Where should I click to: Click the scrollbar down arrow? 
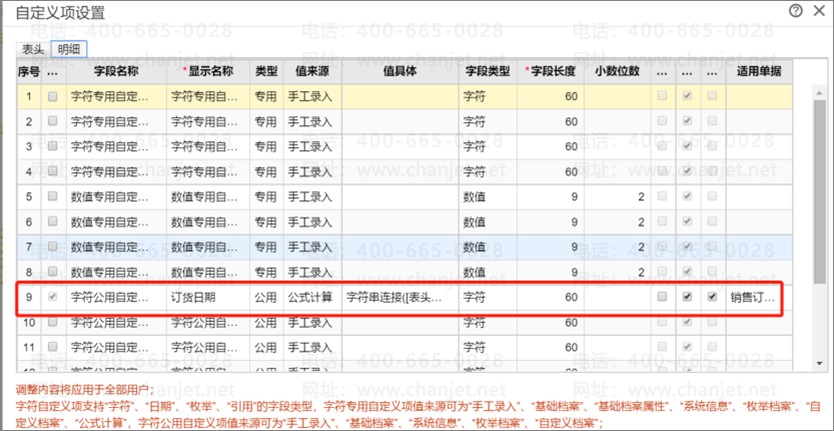pyautogui.click(x=820, y=362)
